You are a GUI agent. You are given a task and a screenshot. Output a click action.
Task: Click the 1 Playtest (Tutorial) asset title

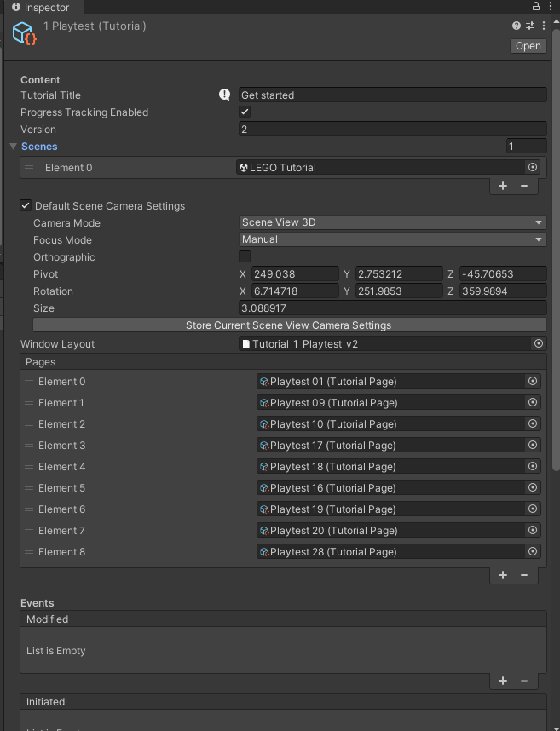pos(95,26)
